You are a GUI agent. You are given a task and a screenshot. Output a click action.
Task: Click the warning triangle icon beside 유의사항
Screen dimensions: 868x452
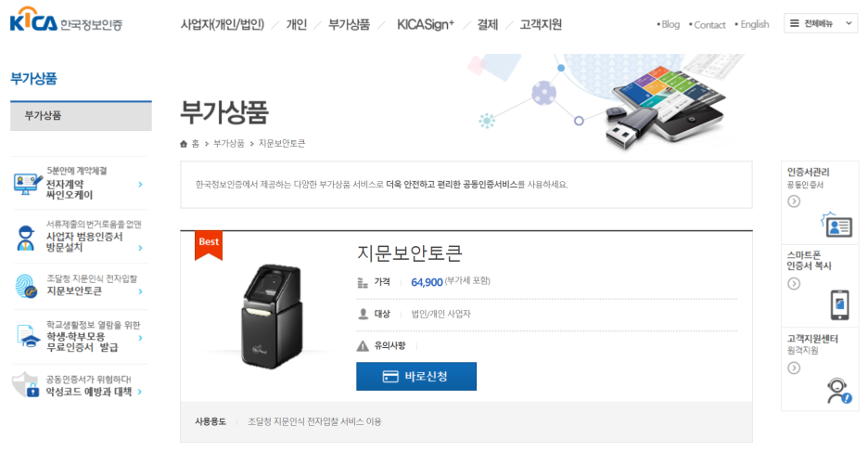pyautogui.click(x=363, y=346)
